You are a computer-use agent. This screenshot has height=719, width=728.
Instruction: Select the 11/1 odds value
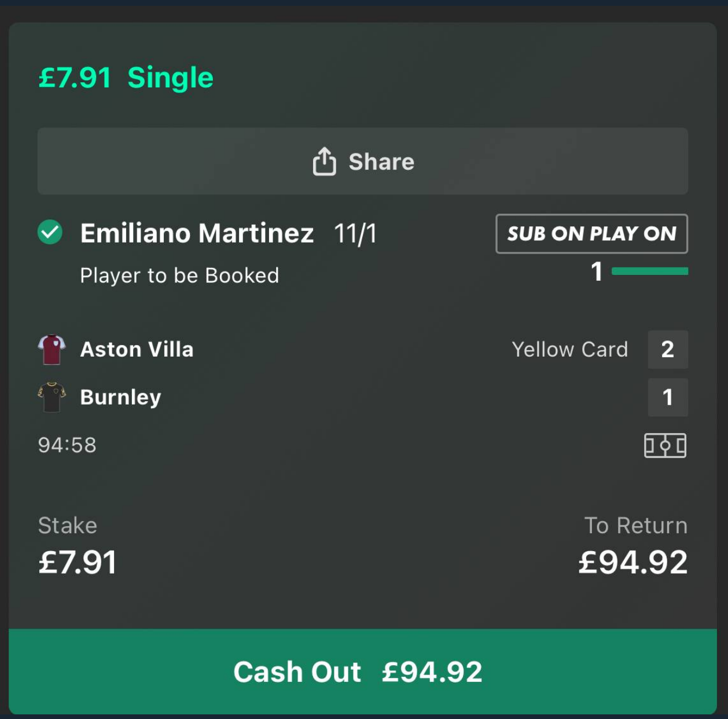[x=355, y=233]
